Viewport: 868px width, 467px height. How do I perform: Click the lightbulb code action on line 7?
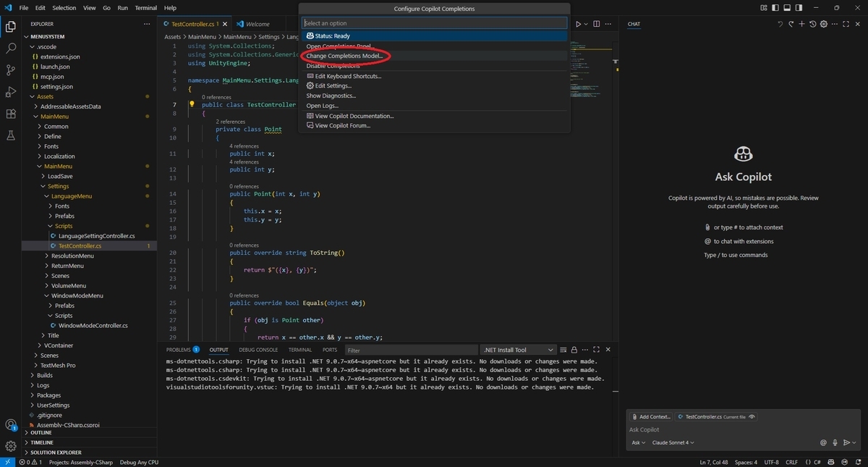[x=192, y=104]
